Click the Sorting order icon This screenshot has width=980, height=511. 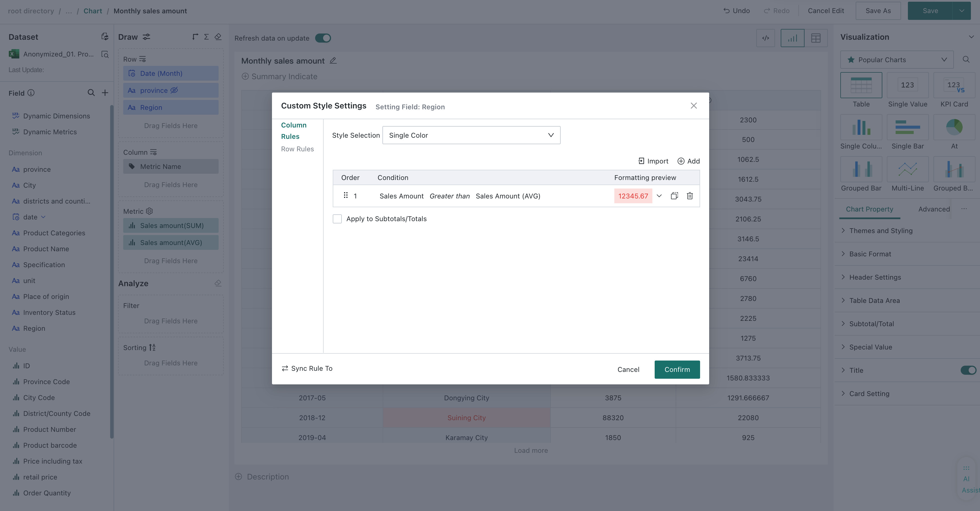tap(152, 347)
